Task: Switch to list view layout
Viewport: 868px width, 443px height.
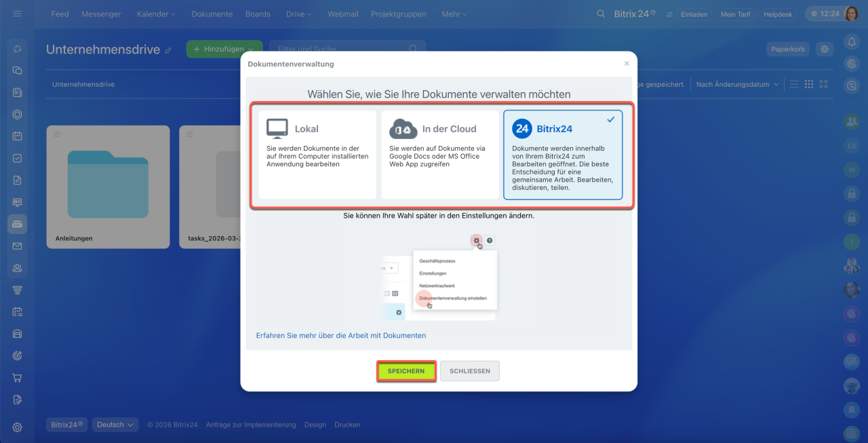Action: pos(794,84)
